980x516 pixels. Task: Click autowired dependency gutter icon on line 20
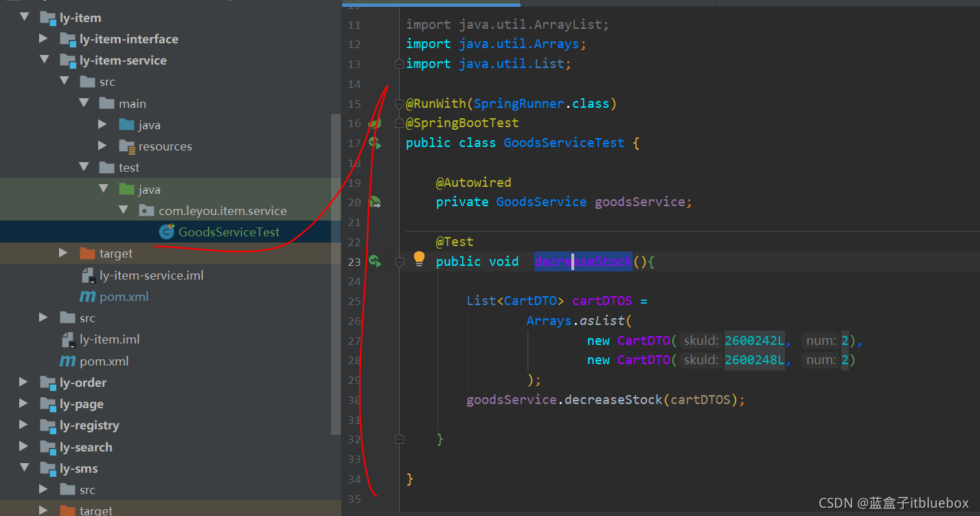click(x=375, y=202)
